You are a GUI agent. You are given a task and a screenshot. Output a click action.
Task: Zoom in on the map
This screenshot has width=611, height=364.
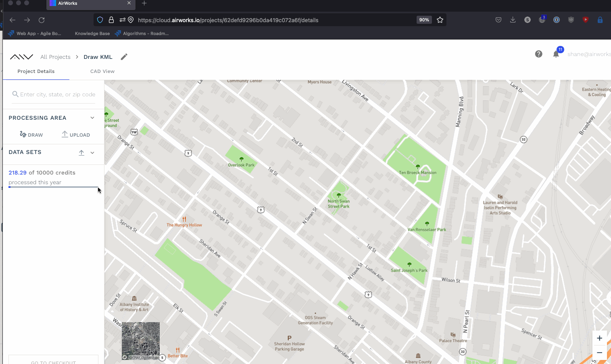600,338
